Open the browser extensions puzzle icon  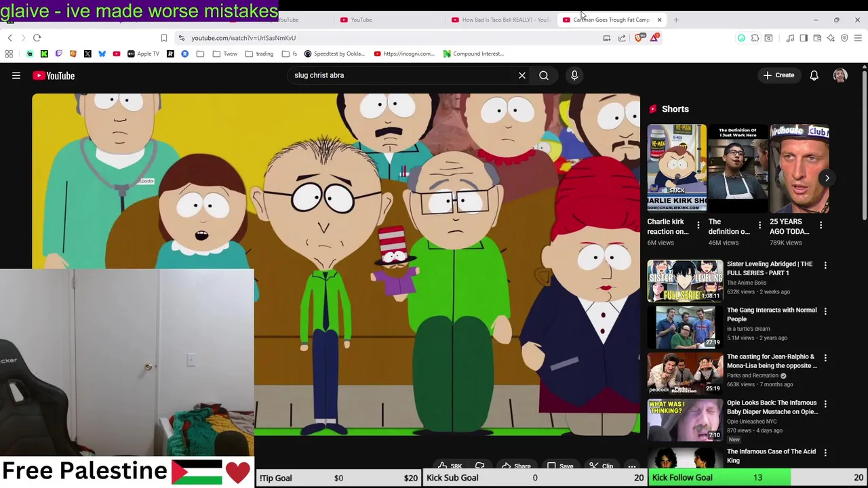tap(755, 38)
